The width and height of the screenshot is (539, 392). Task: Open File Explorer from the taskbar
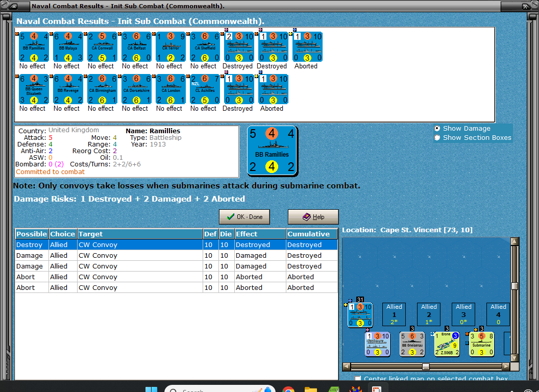pyautogui.click(x=311, y=389)
